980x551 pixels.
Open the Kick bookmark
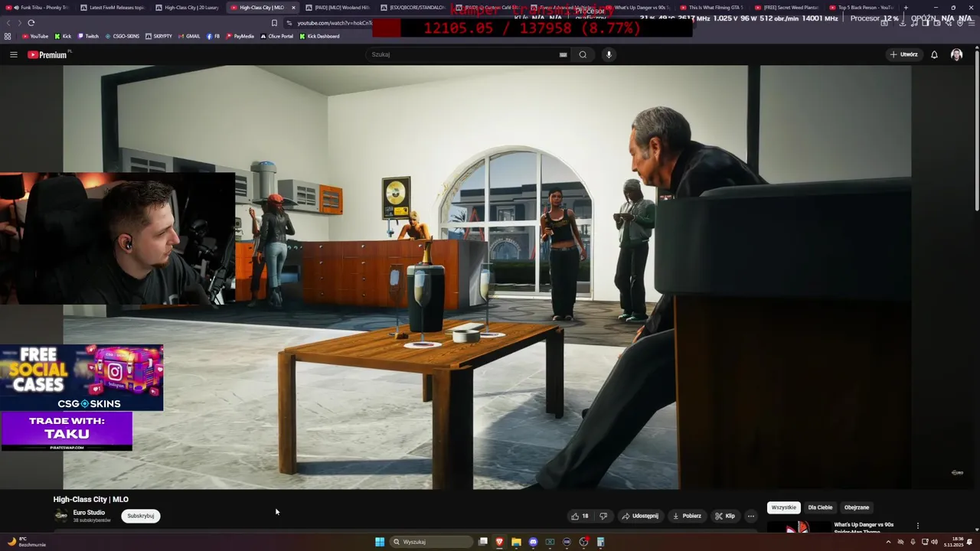click(x=63, y=36)
